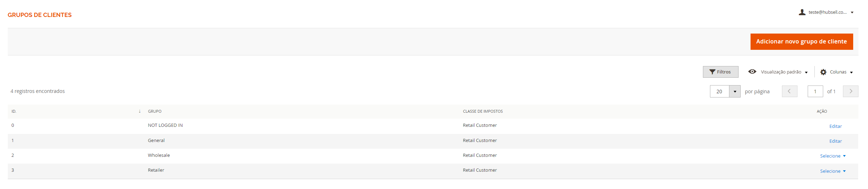
Task: Click the funnel icon in Filtros
Action: coord(712,72)
